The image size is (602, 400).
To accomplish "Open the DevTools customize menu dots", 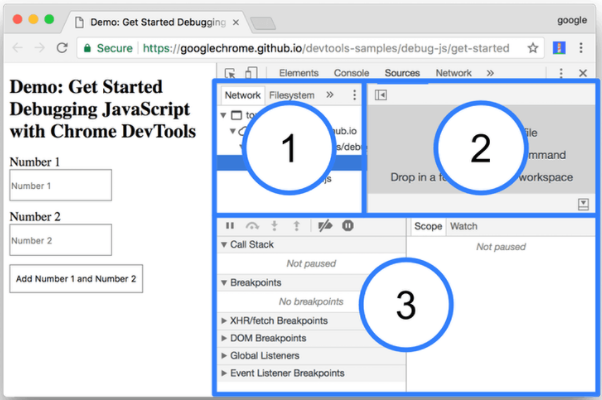I will pos(561,73).
